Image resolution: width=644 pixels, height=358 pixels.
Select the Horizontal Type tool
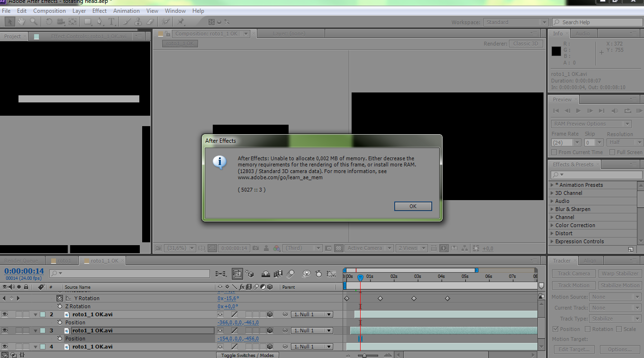(112, 21)
